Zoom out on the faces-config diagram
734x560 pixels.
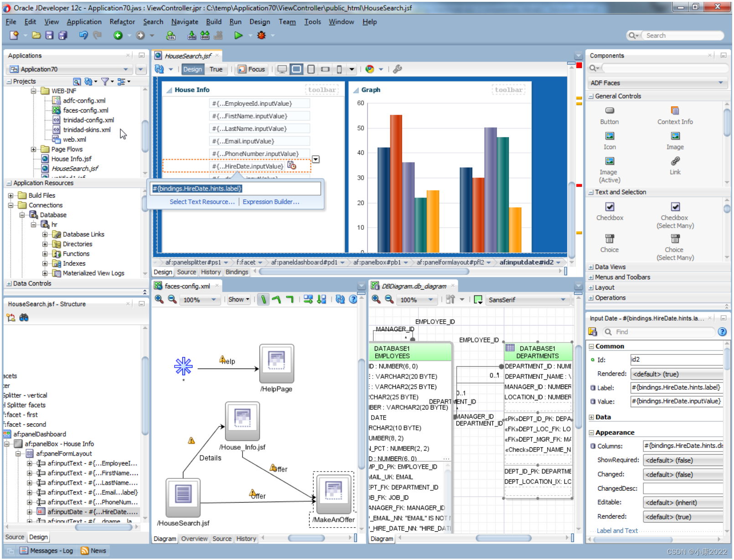[x=172, y=299]
